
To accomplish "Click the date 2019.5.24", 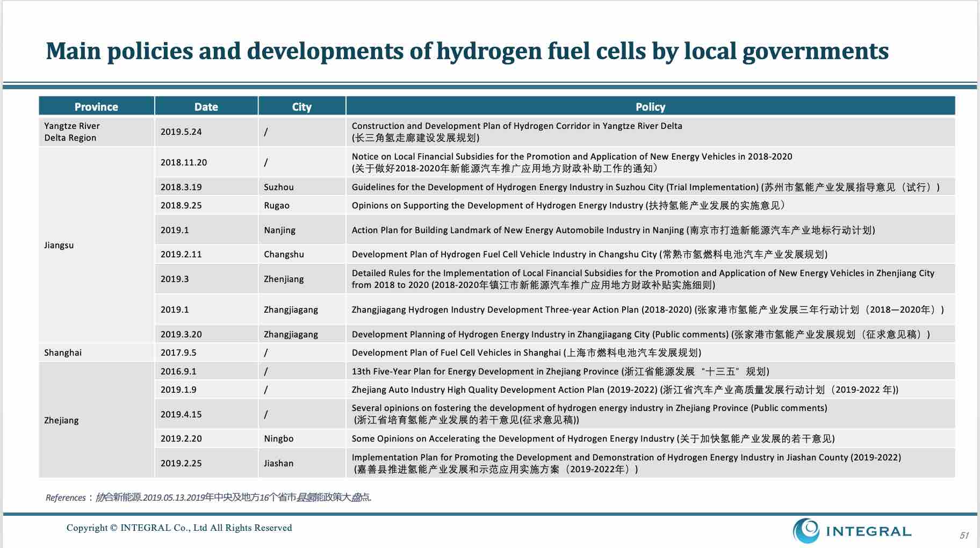I will pos(181,132).
